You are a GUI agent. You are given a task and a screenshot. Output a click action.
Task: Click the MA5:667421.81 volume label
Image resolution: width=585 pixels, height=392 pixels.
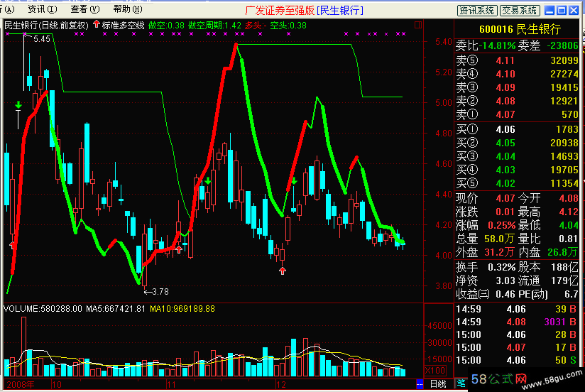pos(115,309)
